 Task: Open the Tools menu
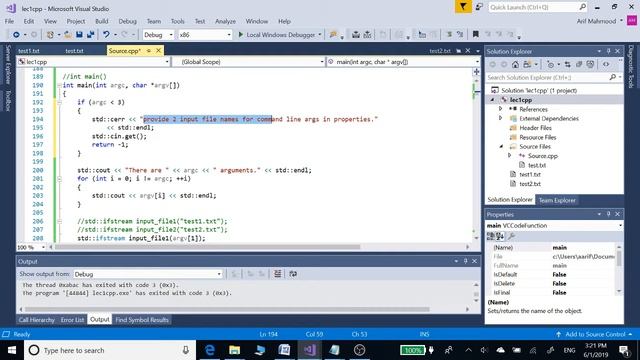177,21
